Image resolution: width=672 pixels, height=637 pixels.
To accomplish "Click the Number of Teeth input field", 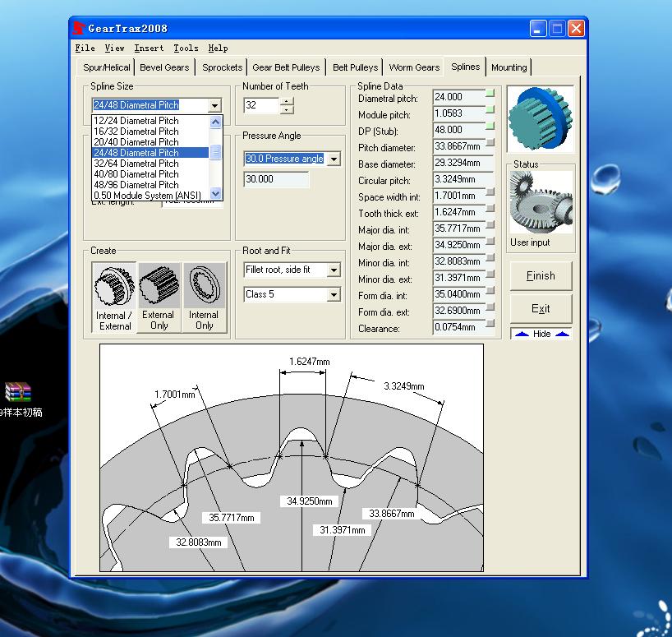I will pos(261,105).
